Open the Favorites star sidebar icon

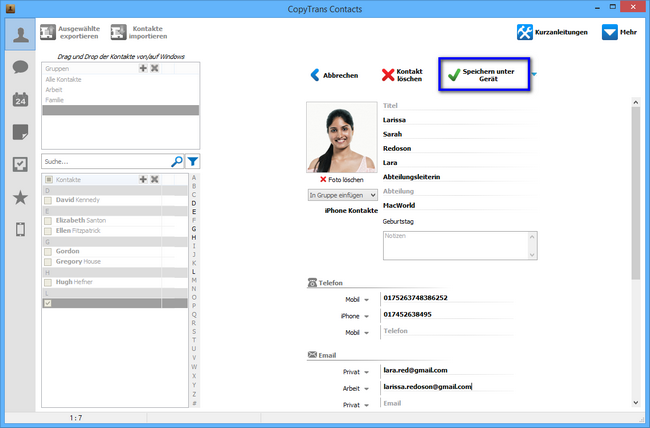pos(19,197)
